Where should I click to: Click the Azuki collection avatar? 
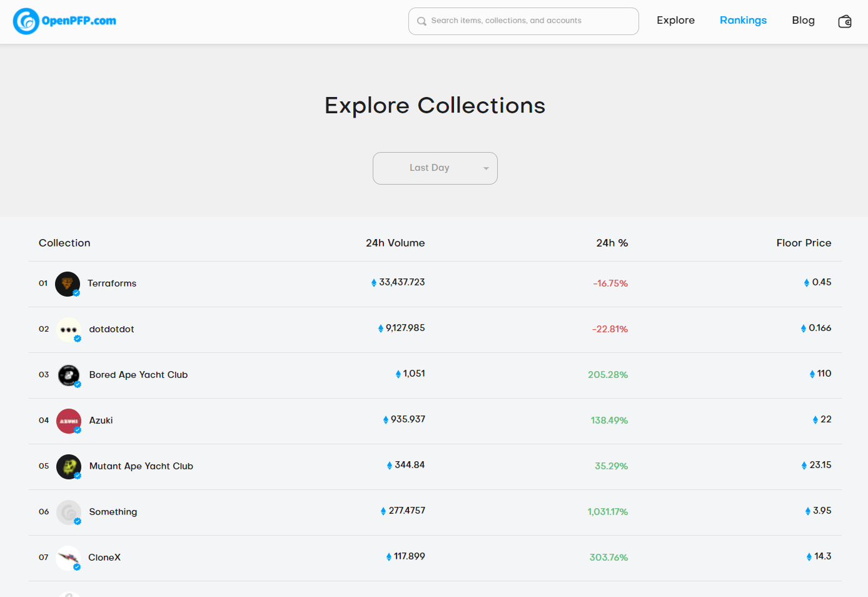(x=69, y=421)
